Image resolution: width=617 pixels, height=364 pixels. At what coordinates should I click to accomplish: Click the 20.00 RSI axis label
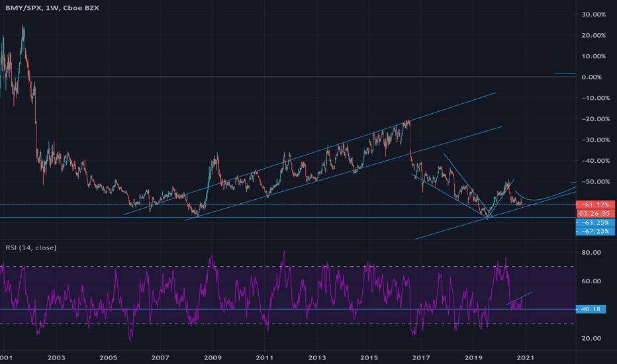pos(591,338)
